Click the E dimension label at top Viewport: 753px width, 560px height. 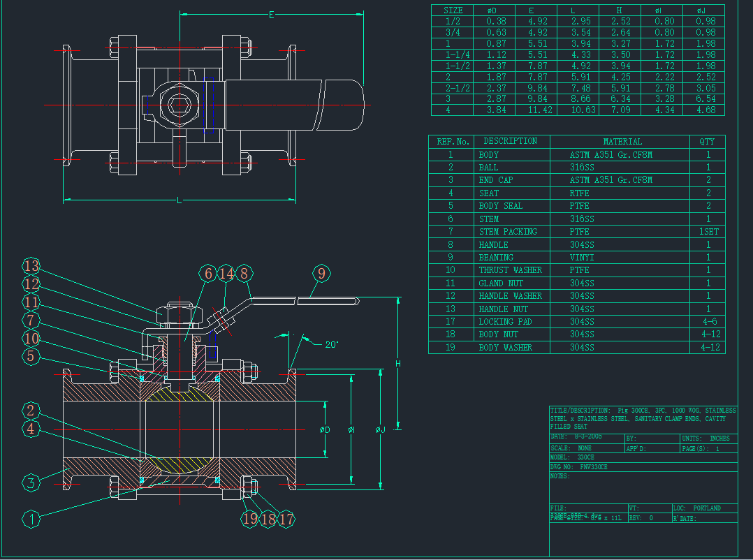(271, 15)
